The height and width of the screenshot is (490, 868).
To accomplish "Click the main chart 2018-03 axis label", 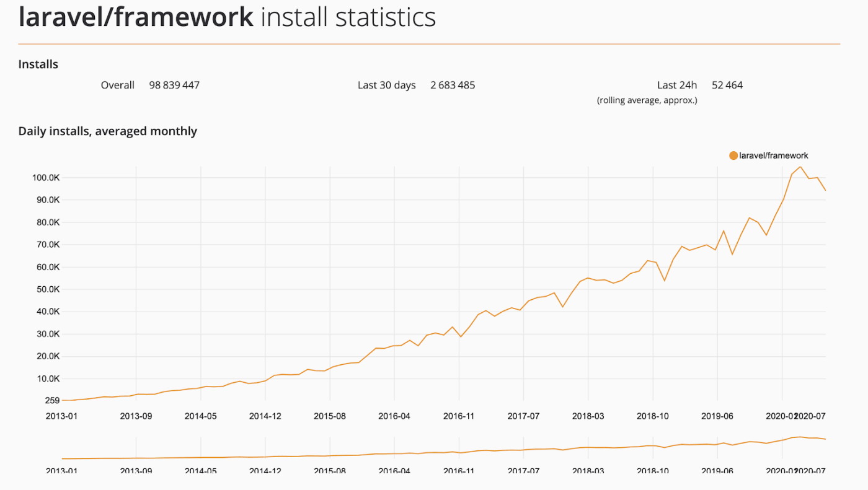I will pos(588,416).
